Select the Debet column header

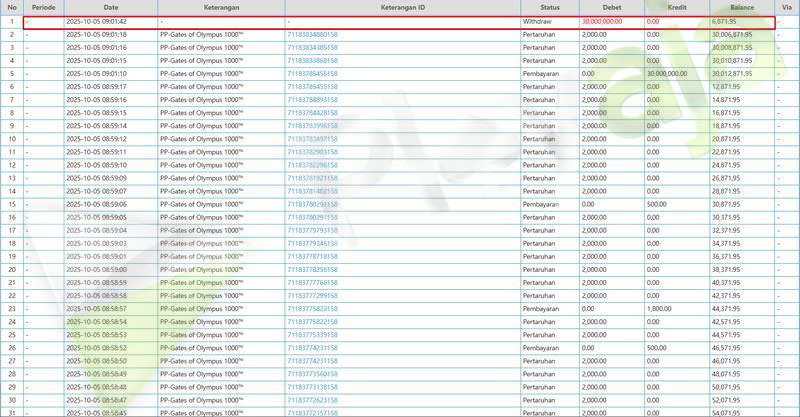[x=611, y=7]
